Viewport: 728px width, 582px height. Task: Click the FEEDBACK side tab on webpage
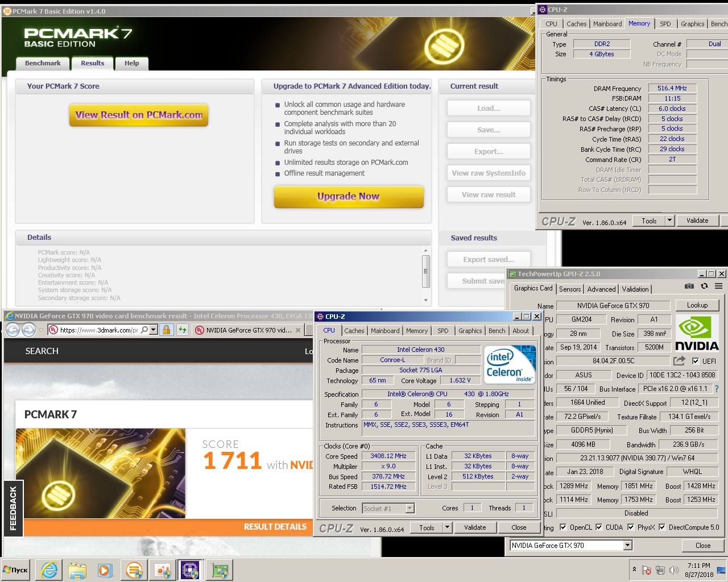13,509
